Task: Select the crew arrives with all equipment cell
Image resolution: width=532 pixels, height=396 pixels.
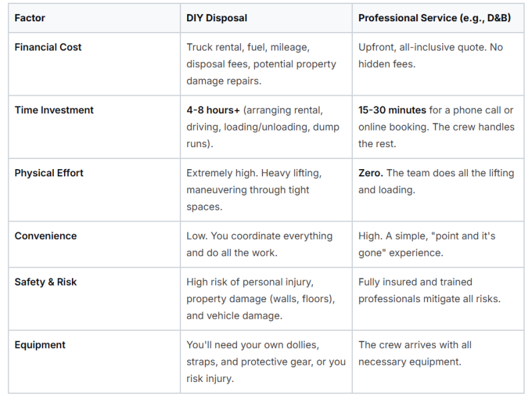Action: coord(438,362)
